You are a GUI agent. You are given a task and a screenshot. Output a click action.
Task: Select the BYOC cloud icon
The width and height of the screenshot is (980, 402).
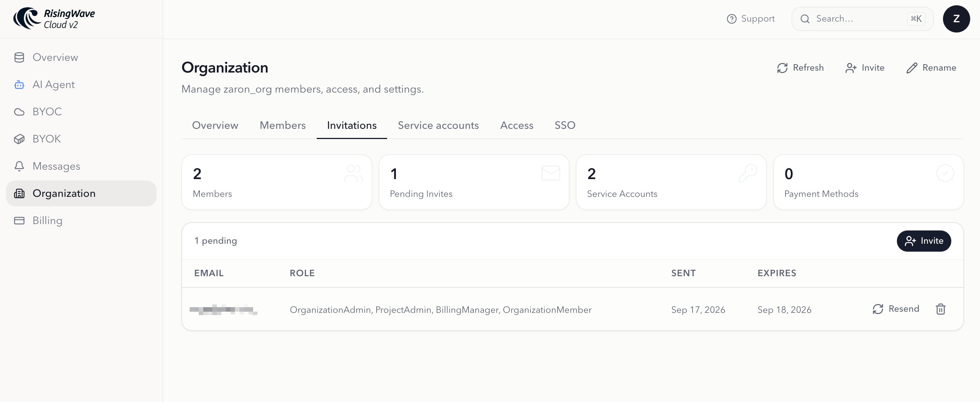(19, 112)
